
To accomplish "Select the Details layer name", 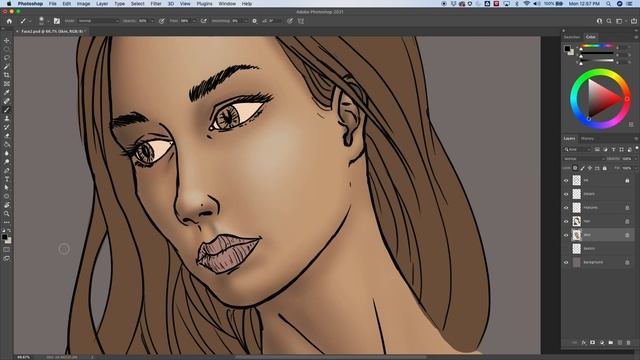I will tap(589, 194).
